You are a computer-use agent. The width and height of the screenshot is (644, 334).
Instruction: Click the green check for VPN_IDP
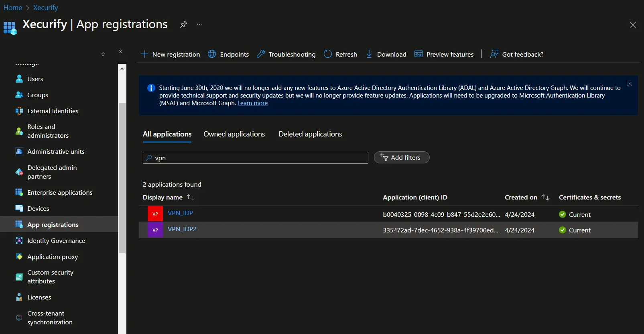(x=563, y=214)
